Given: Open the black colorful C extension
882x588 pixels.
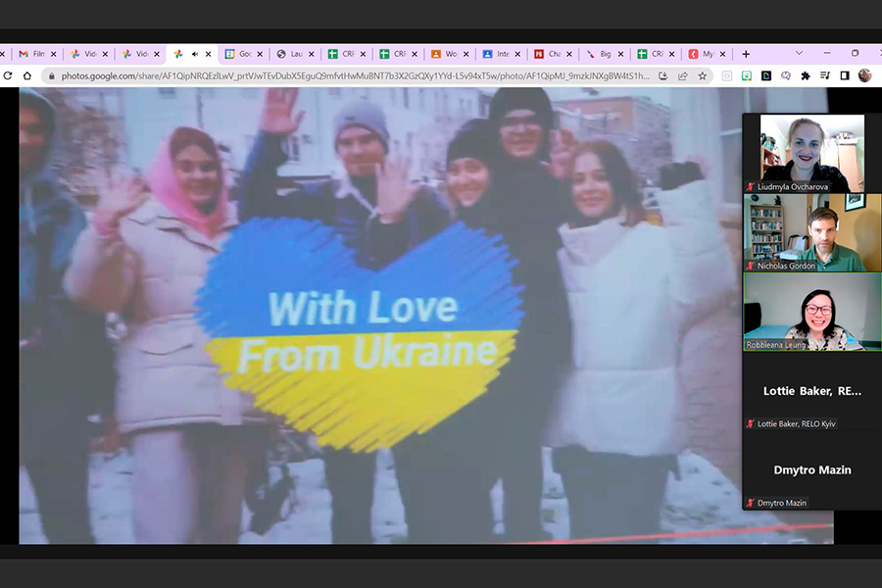Looking at the screenshot, I should click(766, 76).
